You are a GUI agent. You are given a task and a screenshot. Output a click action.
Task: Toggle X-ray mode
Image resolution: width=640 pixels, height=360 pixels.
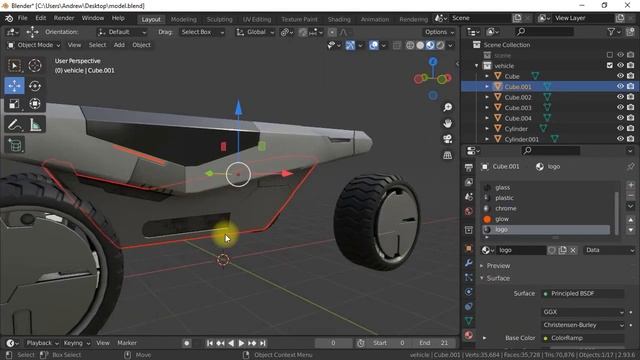397,45
